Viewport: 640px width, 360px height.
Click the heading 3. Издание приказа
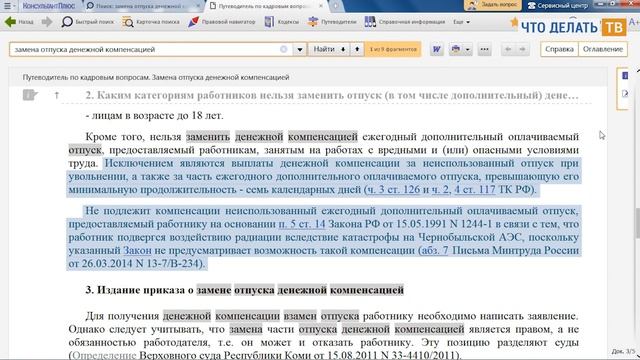(x=244, y=290)
